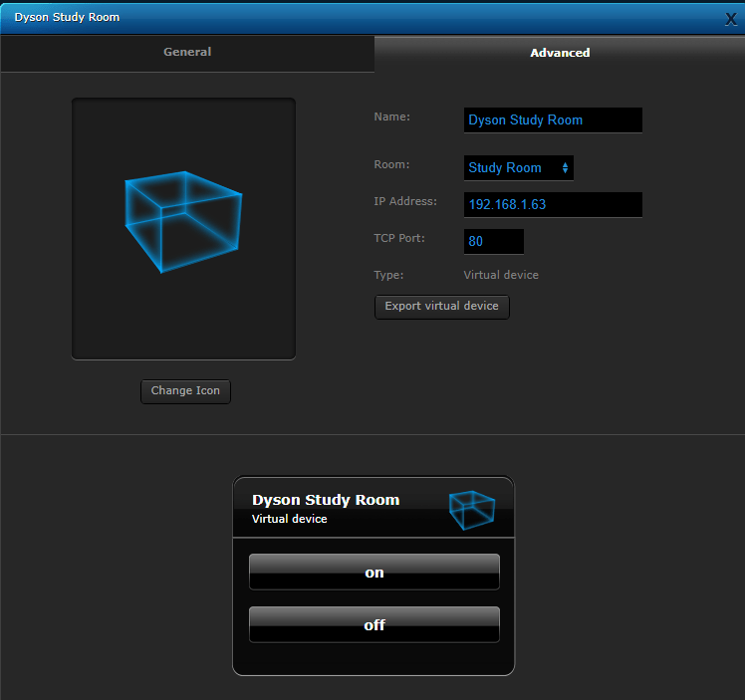Click the TCP Port: label
745x700 pixels.
point(399,238)
